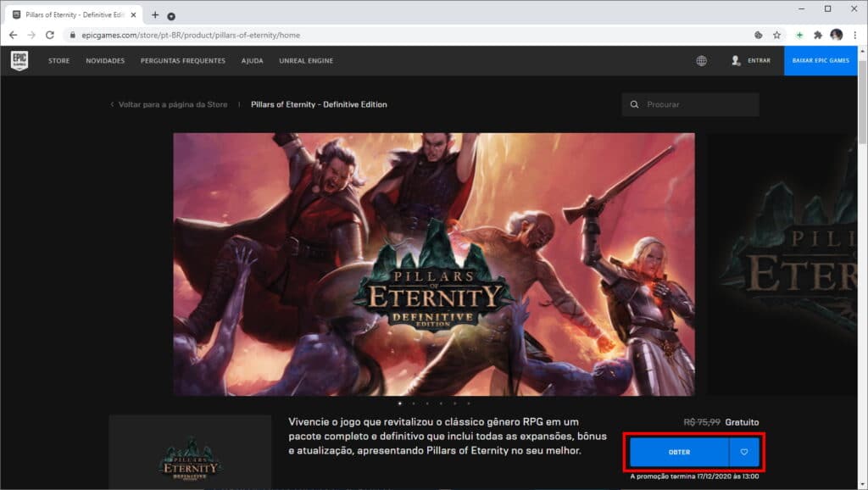Viewport: 868px width, 490px height.
Task: Click BAIXAR EPIC GAMES button
Action: [821, 60]
